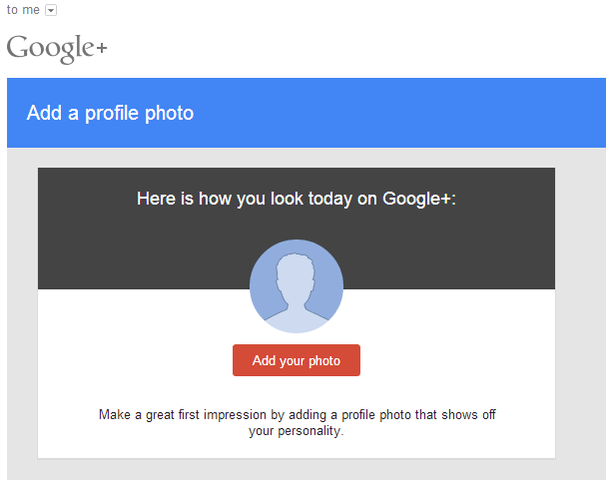
Task: Click the Google+ logo
Action: (x=56, y=47)
